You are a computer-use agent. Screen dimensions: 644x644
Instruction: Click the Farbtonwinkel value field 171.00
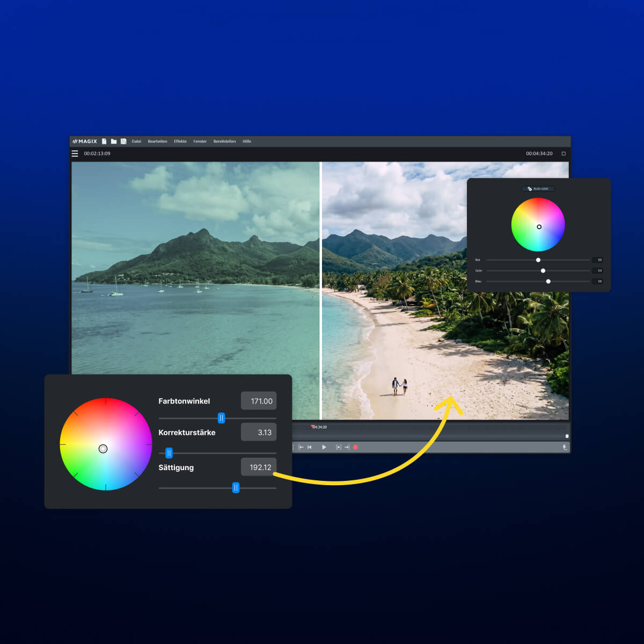[259, 401]
